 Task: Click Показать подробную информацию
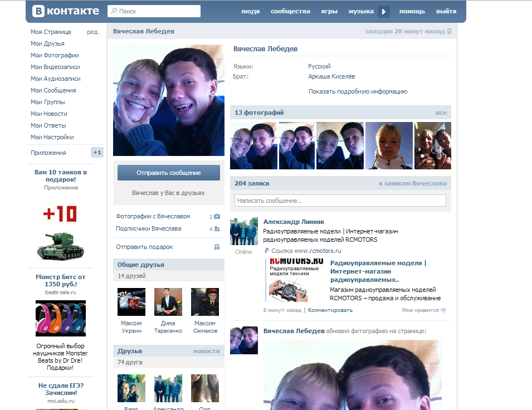[358, 91]
